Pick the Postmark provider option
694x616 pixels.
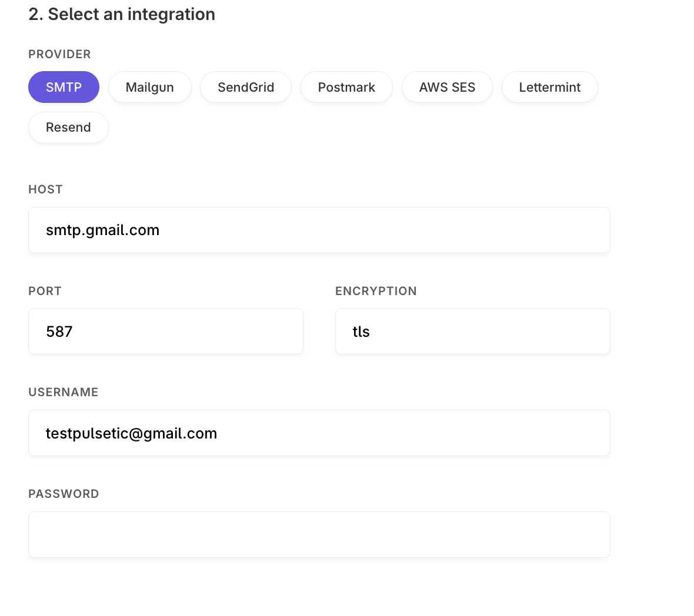coord(346,87)
